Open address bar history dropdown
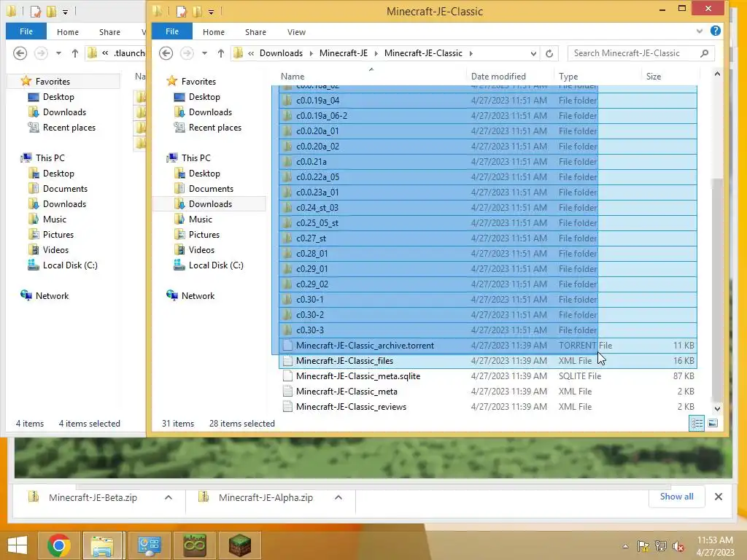 533,54
